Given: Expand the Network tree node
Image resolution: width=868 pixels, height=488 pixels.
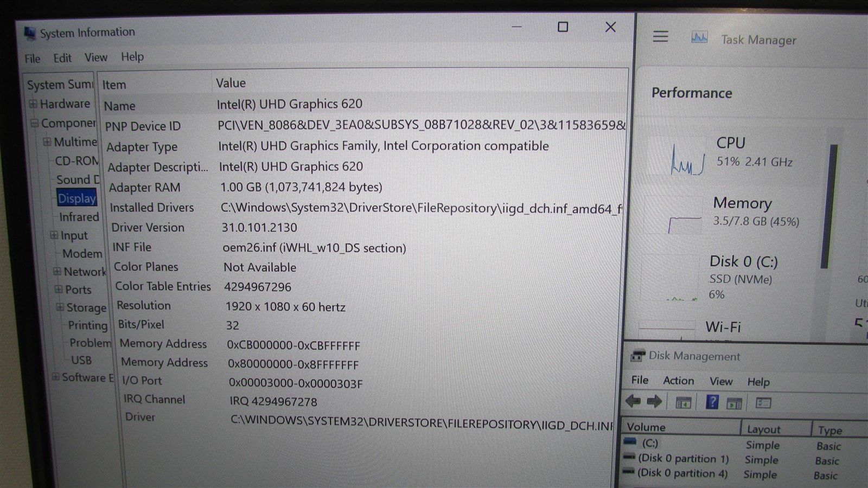Looking at the screenshot, I should coord(57,271).
